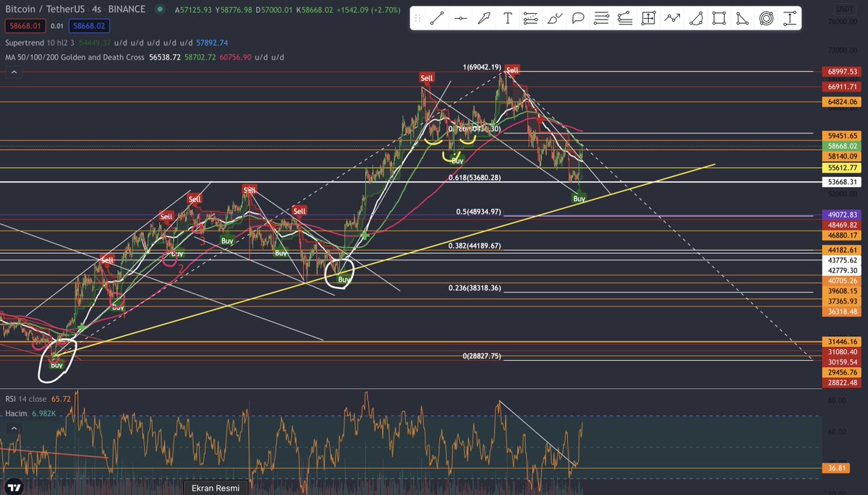The image size is (868, 495).
Task: Click the yellow 55612.77 price label
Action: coord(843,167)
